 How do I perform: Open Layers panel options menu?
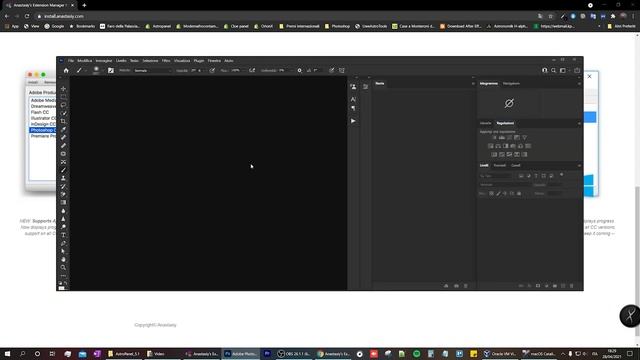pos(579,166)
